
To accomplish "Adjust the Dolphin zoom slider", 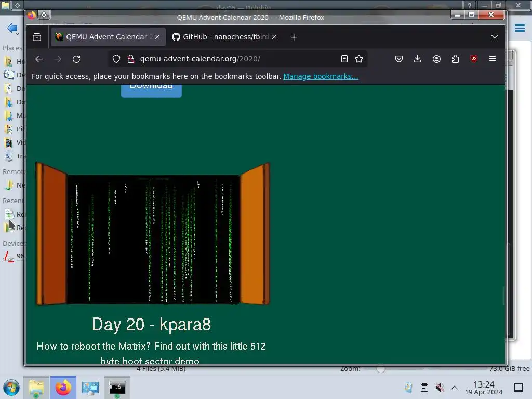I will [380, 369].
